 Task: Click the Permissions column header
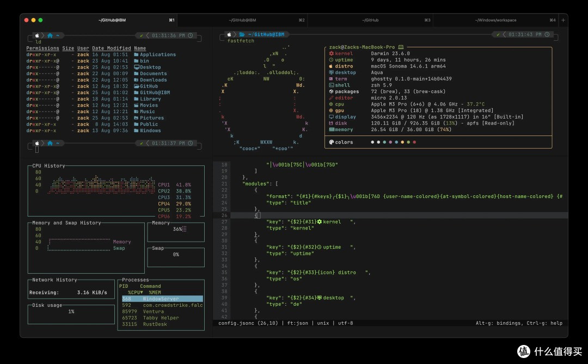[x=43, y=48]
